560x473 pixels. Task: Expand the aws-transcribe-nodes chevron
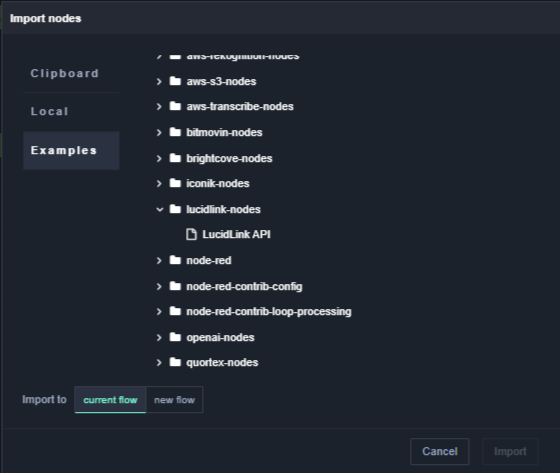[x=159, y=106]
